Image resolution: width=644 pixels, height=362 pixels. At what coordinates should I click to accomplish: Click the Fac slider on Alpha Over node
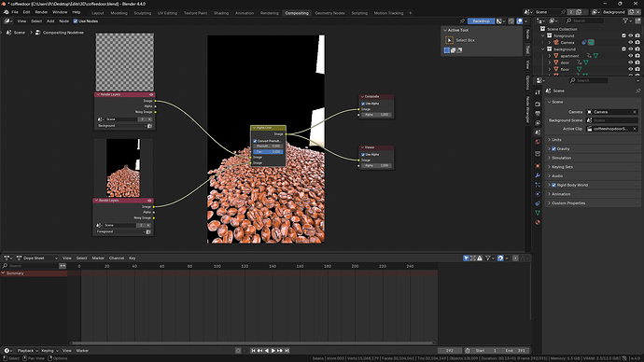(268, 152)
